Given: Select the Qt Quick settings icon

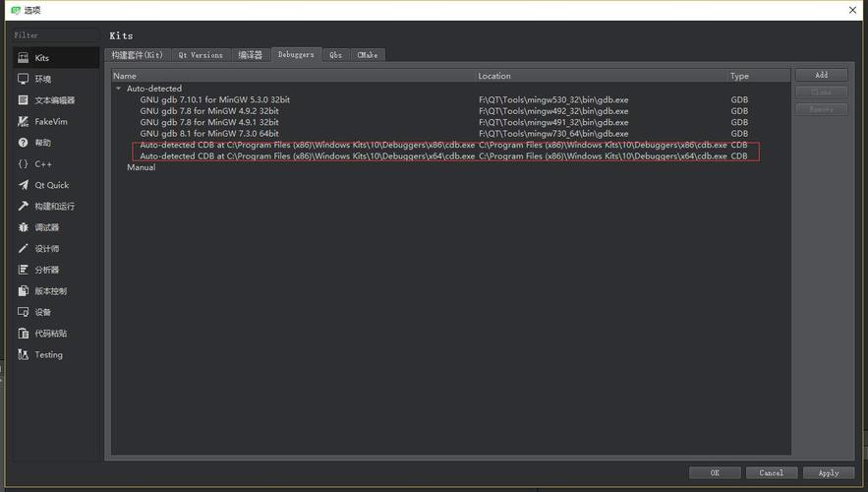Looking at the screenshot, I should pos(24,185).
